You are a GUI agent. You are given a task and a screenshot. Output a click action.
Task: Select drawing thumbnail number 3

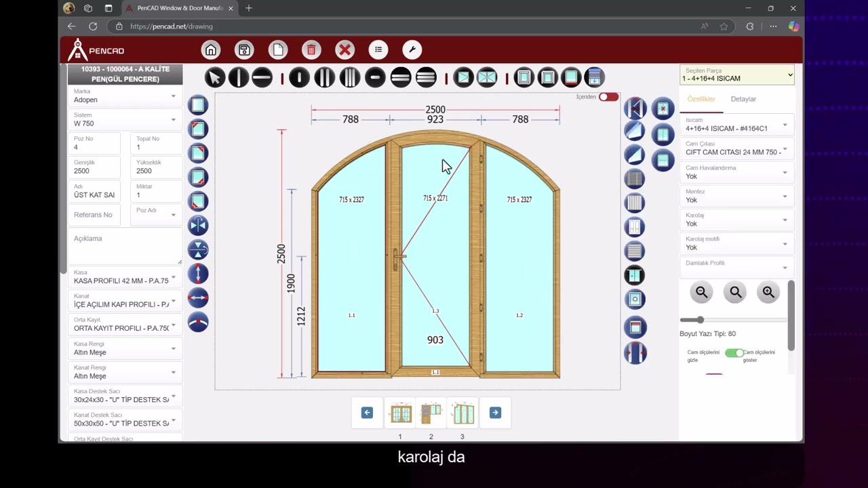[463, 413]
